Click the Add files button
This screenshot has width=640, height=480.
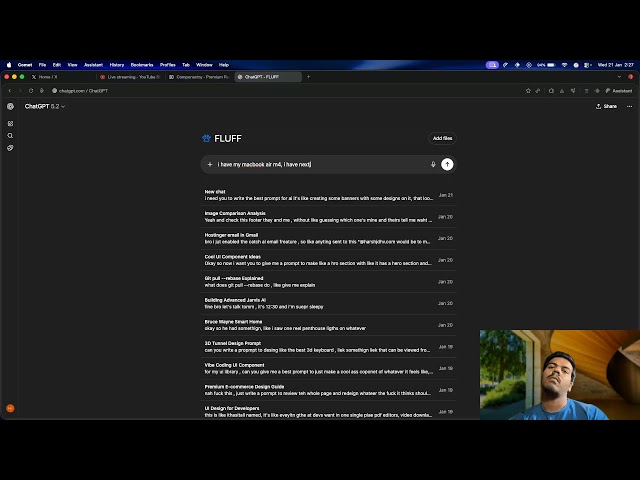(x=442, y=138)
